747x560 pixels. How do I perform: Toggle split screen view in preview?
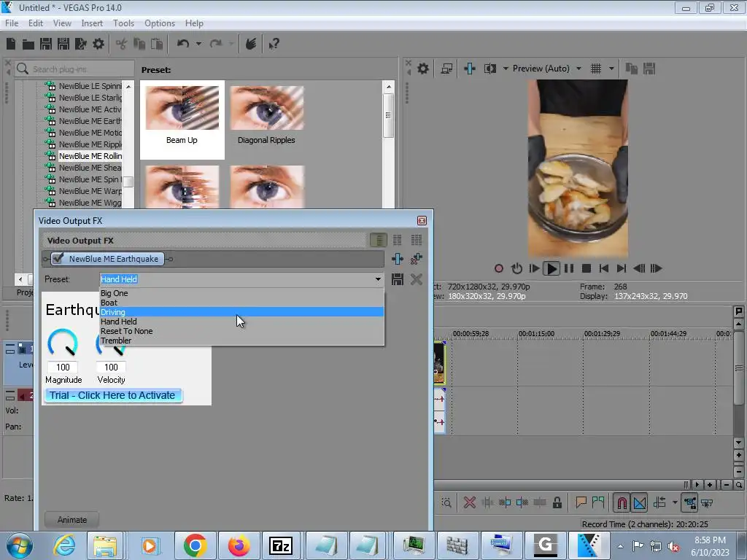pos(489,69)
